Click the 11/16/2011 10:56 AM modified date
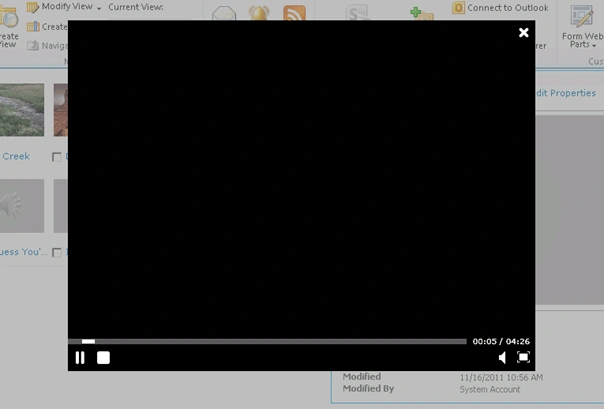Image resolution: width=604 pixels, height=409 pixels. [502, 377]
